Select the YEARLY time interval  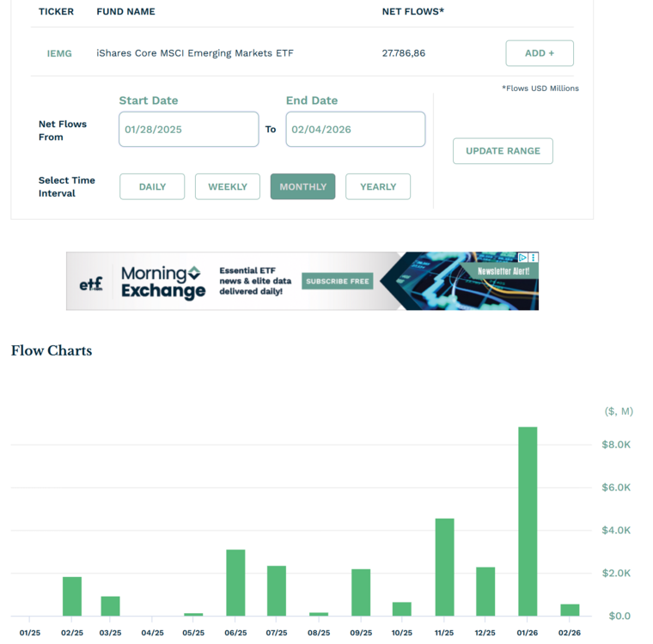[x=378, y=186]
